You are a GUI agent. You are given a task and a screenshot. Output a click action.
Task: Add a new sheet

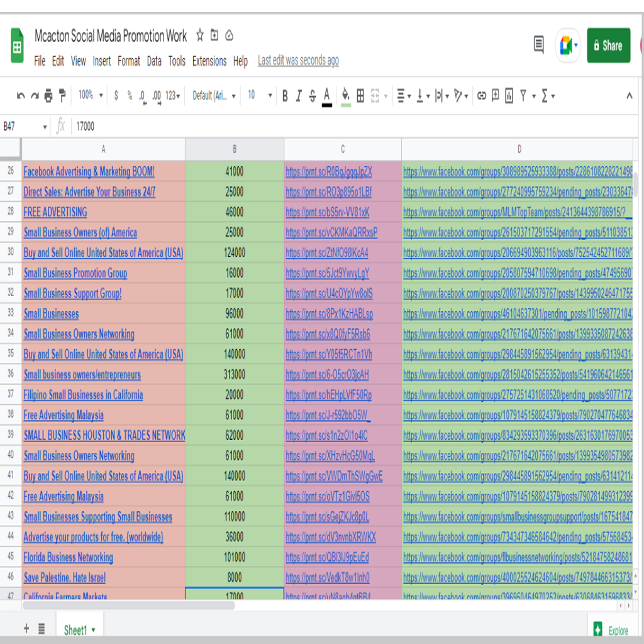pos(26,628)
